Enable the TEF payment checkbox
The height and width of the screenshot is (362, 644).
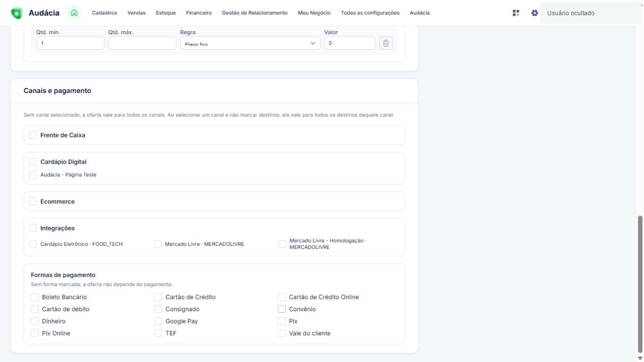pos(158,334)
